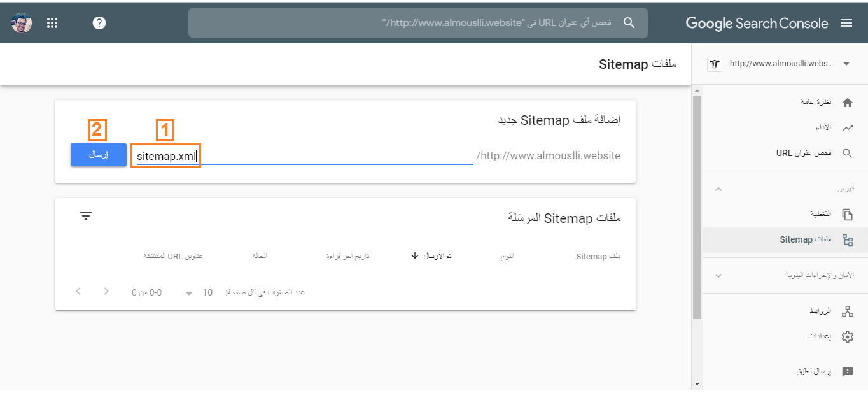
Task: Click the search magnifier in URL bar
Action: tap(629, 23)
